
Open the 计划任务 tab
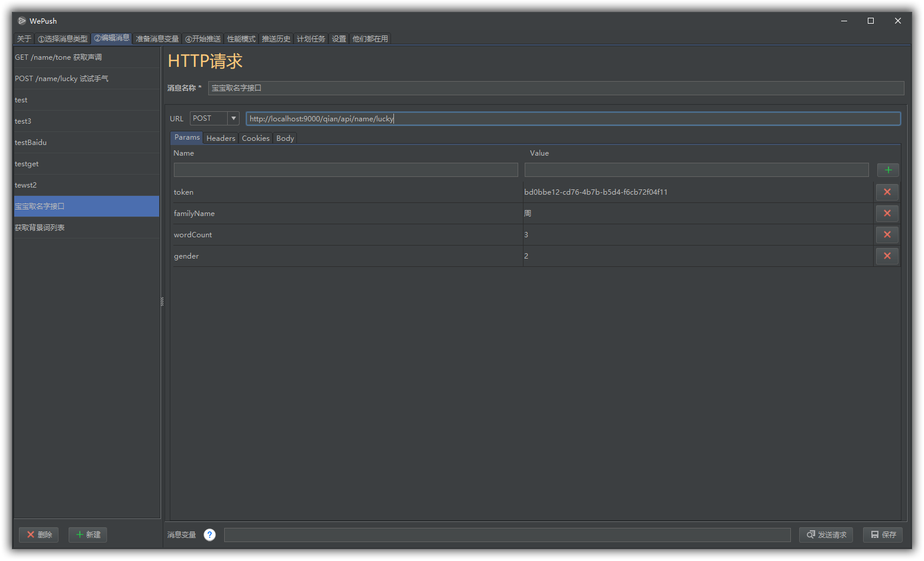311,39
